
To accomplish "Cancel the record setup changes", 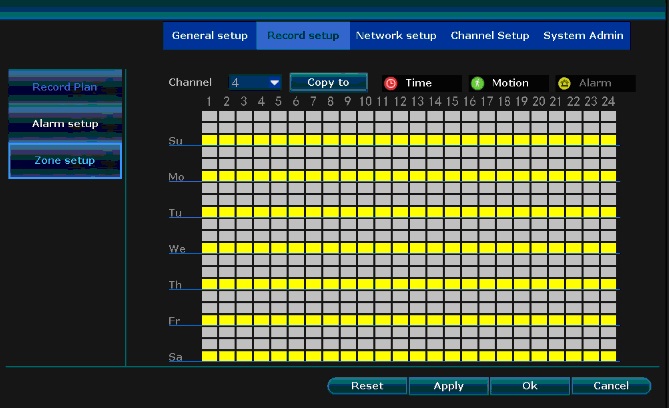I will tap(610, 386).
